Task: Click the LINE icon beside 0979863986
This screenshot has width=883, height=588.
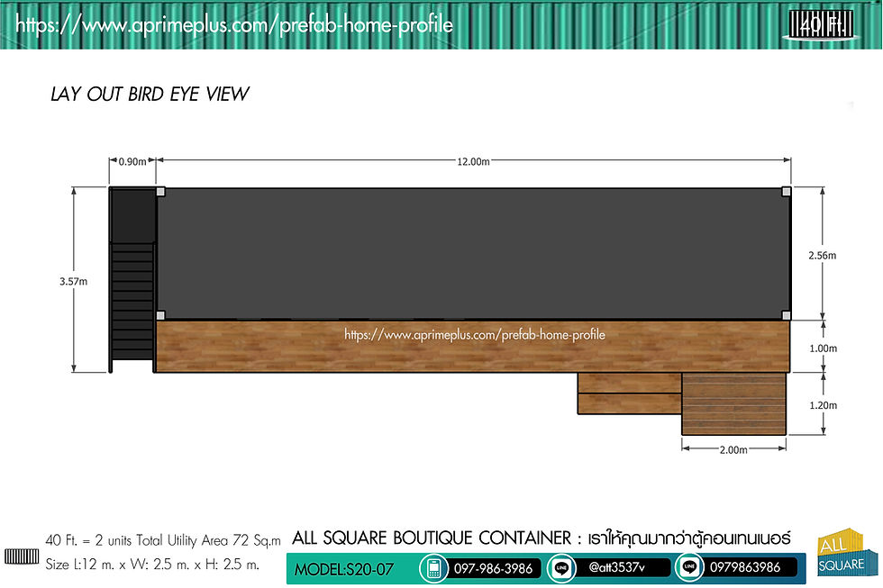Action: click(x=689, y=567)
